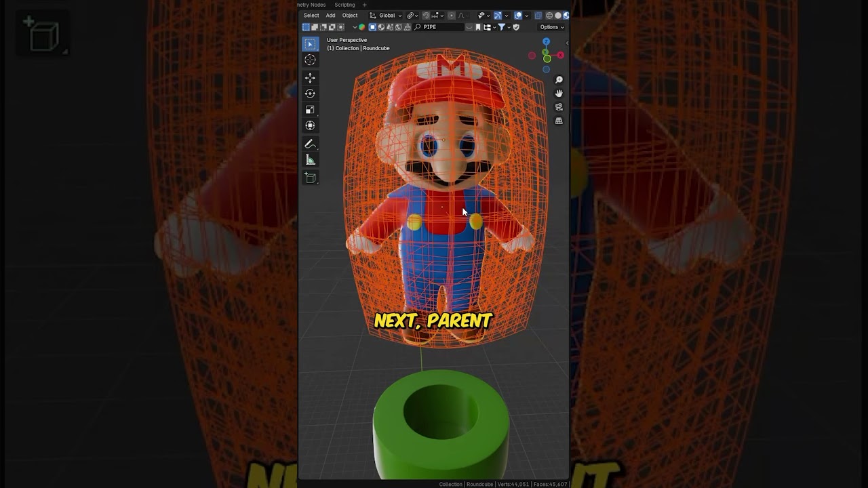
Task: Switch to wireframe shading mode
Action: coord(549,16)
